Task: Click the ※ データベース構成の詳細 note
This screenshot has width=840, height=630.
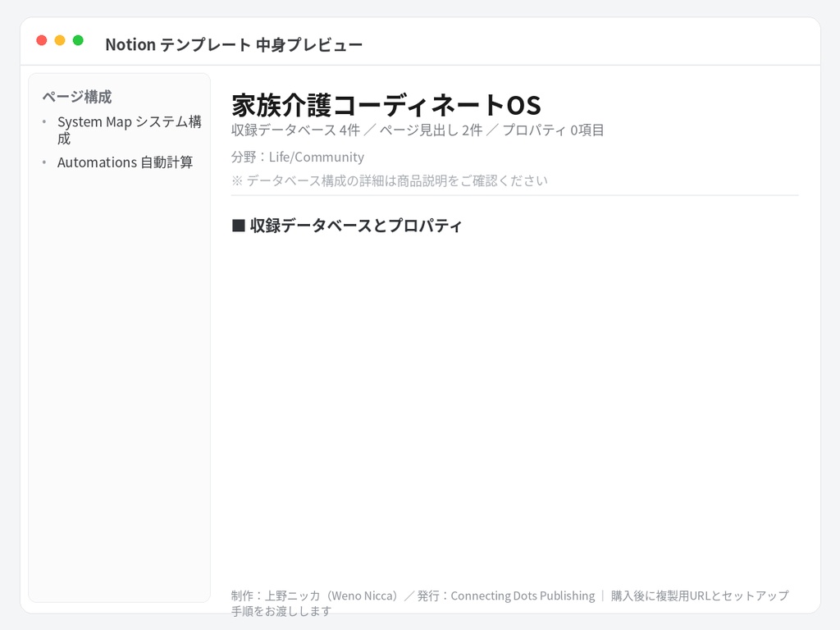Action: click(390, 180)
